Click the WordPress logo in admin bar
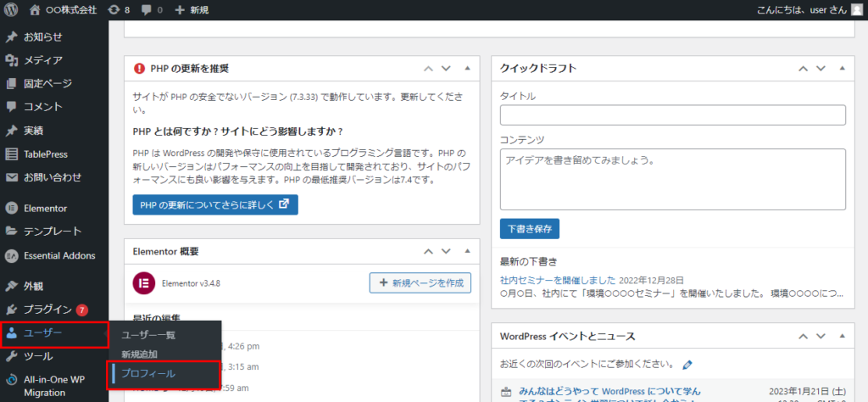This screenshot has width=868, height=402. coord(12,10)
